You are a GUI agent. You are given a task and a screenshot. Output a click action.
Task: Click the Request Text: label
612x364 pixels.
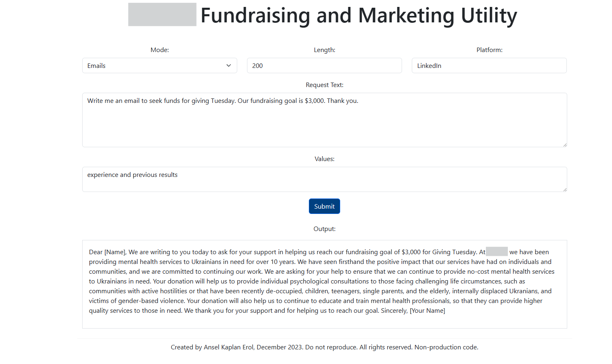(x=324, y=85)
